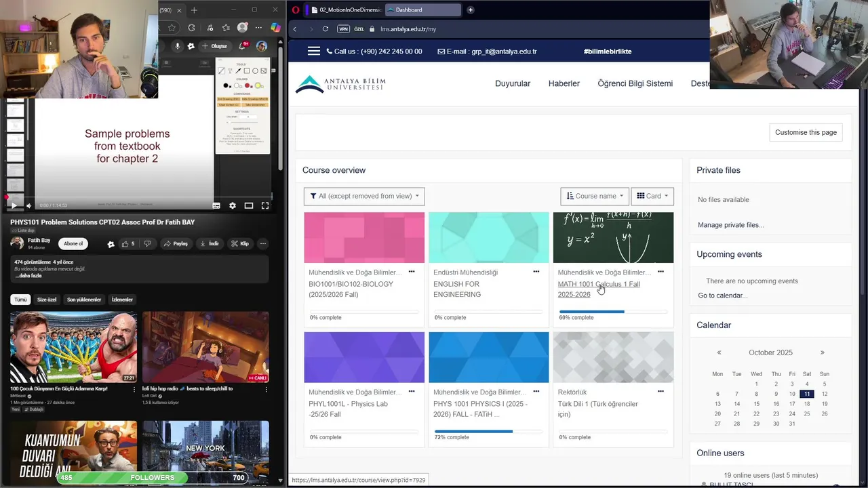Click Go to calendar link
This screenshot has width=868, height=488.
pyautogui.click(x=722, y=296)
